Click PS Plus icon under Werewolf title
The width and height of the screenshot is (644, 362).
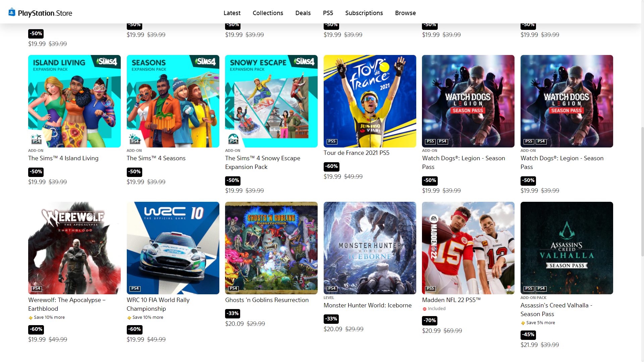[31, 318]
